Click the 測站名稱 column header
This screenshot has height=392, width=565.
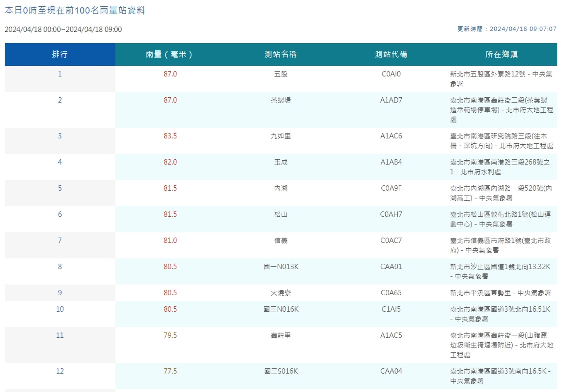(281, 54)
